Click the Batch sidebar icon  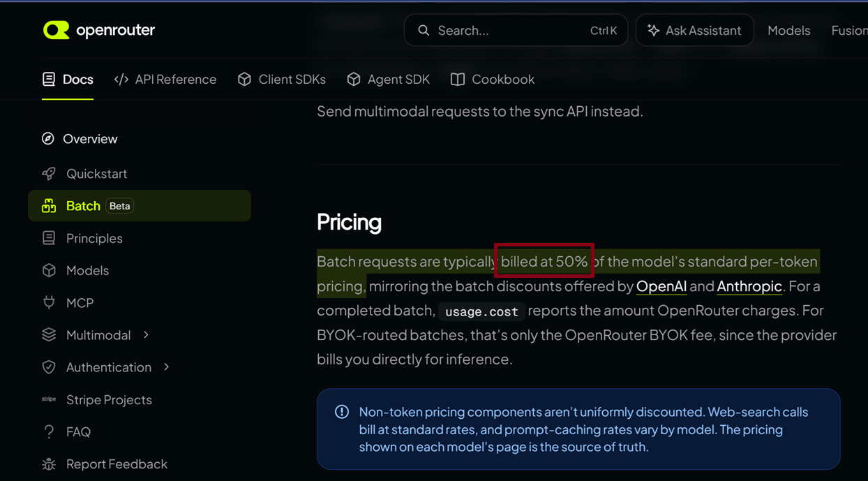(x=49, y=206)
